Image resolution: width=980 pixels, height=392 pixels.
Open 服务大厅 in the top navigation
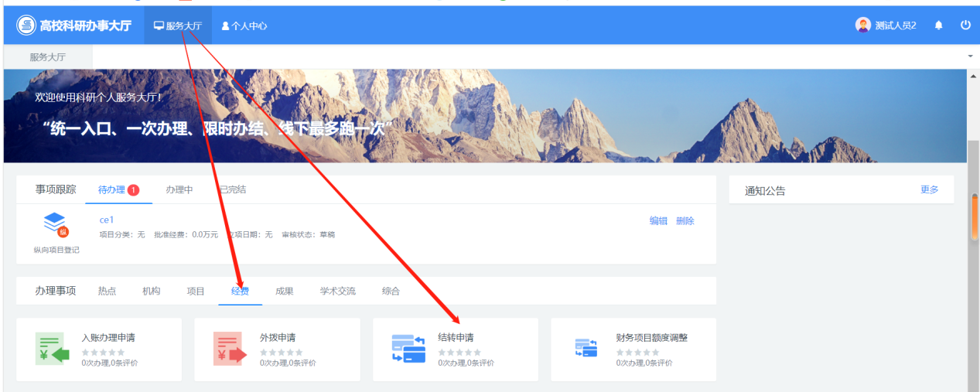coord(178,26)
